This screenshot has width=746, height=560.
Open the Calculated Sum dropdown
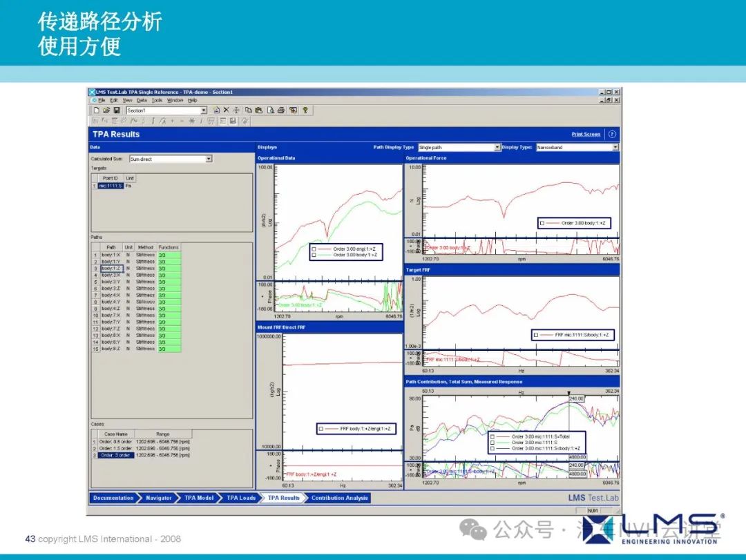tap(209, 159)
